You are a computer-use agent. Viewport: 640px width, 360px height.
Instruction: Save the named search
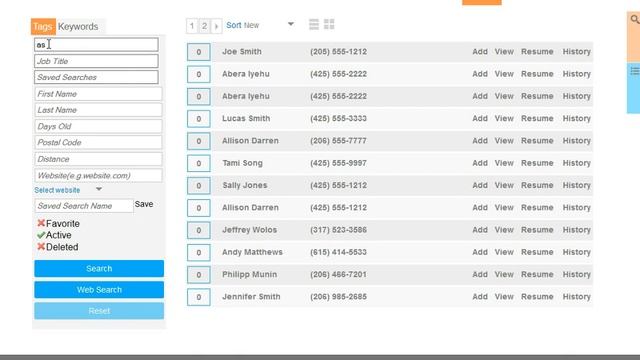(144, 204)
